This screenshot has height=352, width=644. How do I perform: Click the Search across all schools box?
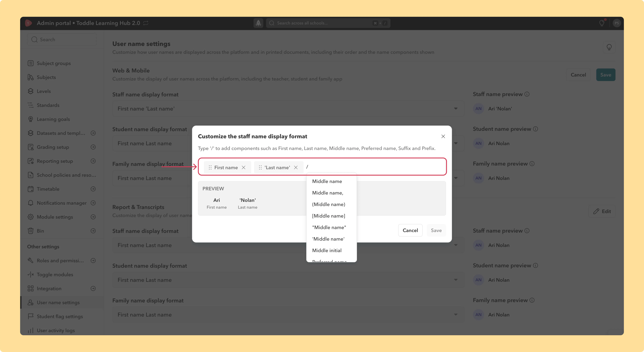pyautogui.click(x=328, y=23)
